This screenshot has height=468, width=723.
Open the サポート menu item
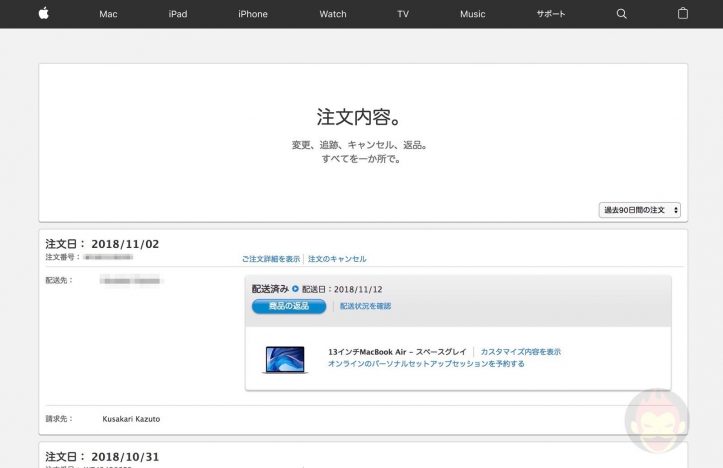click(551, 14)
